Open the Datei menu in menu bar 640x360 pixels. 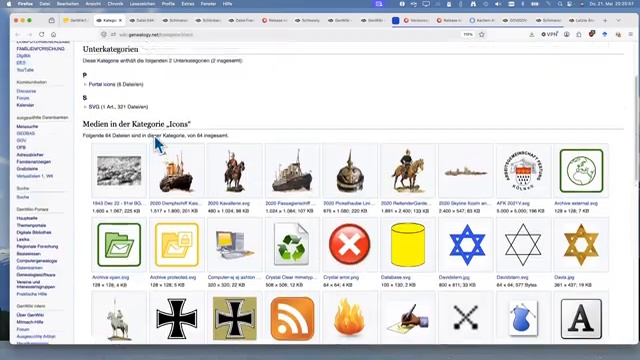[45, 4]
